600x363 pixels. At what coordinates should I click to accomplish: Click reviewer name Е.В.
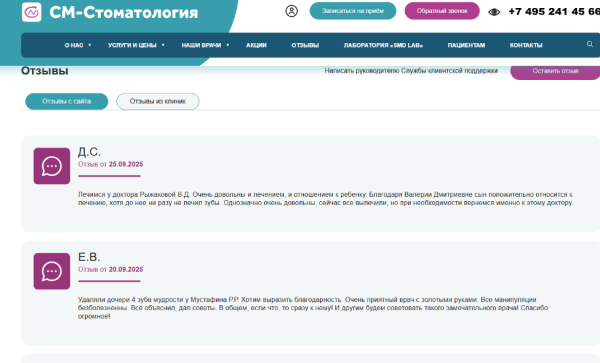[x=89, y=257]
